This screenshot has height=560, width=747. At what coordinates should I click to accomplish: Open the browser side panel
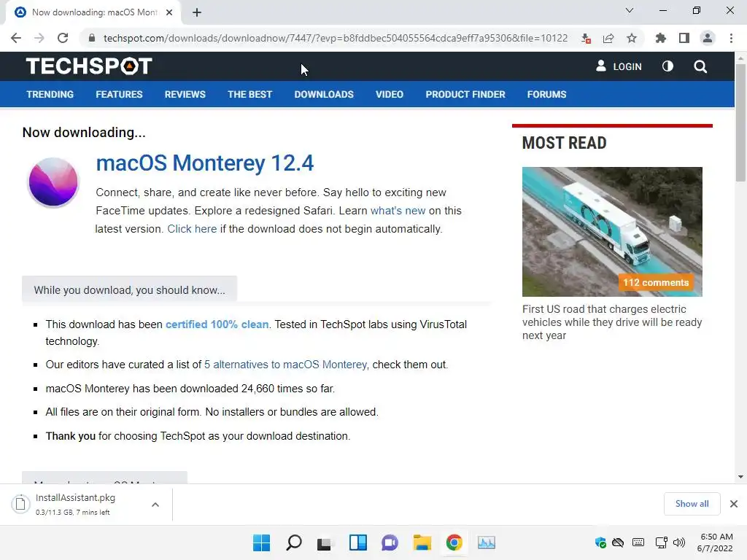684,38
